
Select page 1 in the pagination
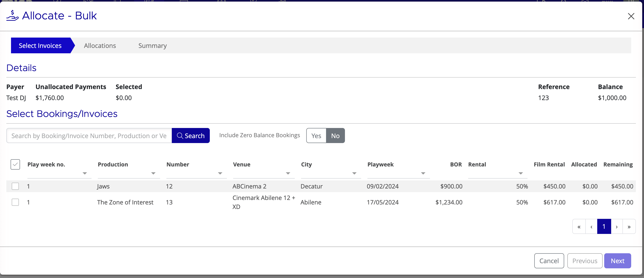[604, 226]
